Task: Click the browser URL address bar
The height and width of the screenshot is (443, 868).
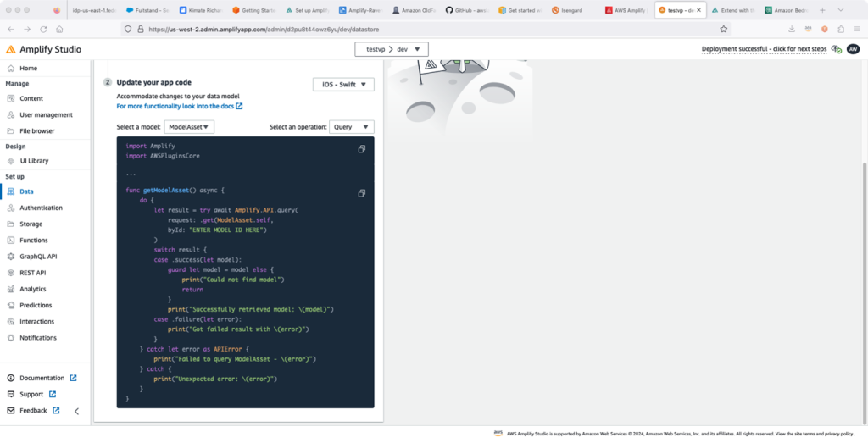Action: click(426, 30)
